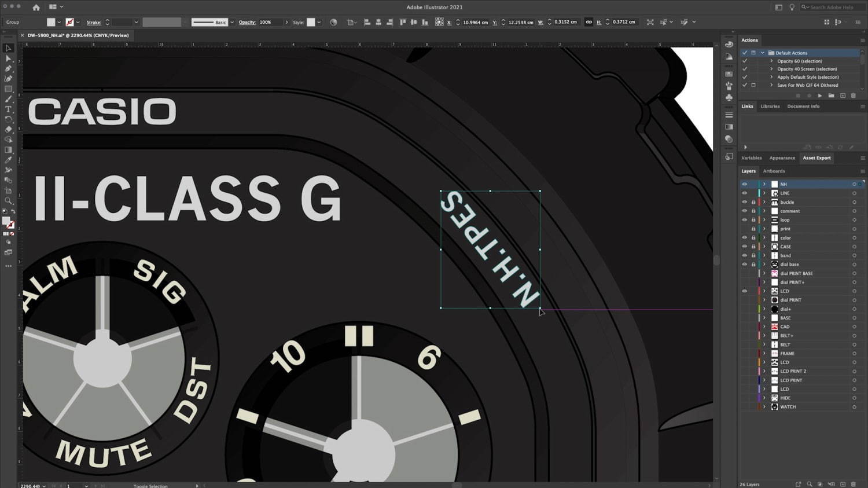The height and width of the screenshot is (488, 868).
Task: Hide the dial base layer
Action: click(745, 264)
